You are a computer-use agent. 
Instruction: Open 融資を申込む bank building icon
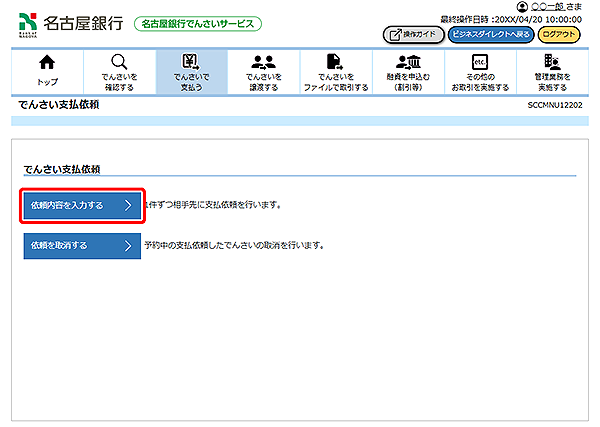407,63
